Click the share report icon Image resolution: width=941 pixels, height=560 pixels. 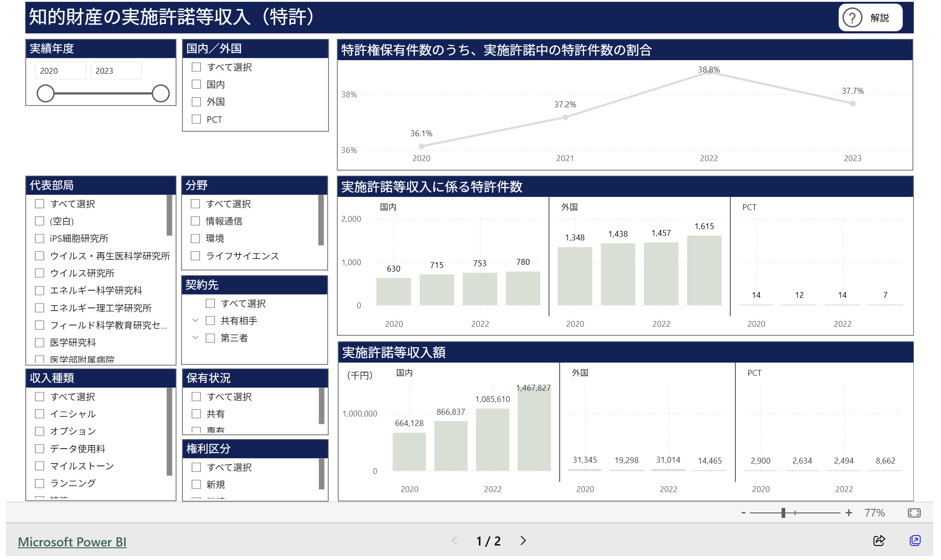879,541
